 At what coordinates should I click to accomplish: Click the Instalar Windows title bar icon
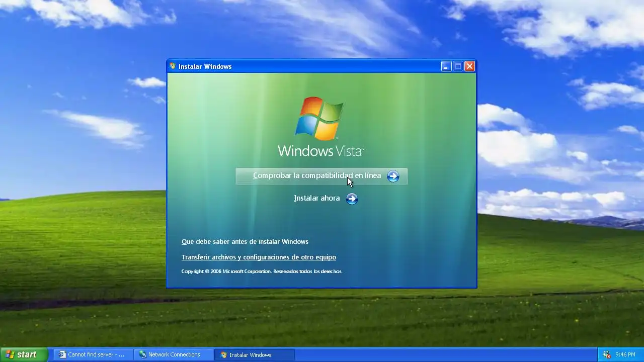[173, 66]
